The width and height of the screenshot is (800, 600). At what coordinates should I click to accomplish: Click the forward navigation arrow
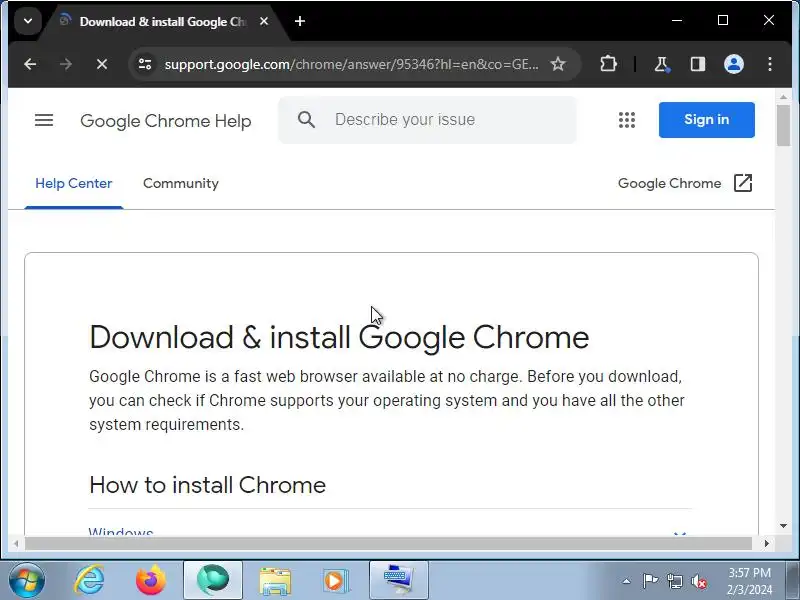pyautogui.click(x=66, y=64)
